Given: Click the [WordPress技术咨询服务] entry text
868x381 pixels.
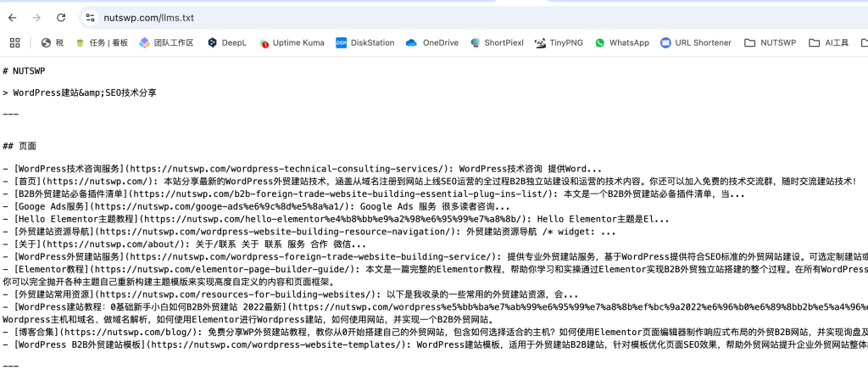Looking at the screenshot, I should [70, 169].
